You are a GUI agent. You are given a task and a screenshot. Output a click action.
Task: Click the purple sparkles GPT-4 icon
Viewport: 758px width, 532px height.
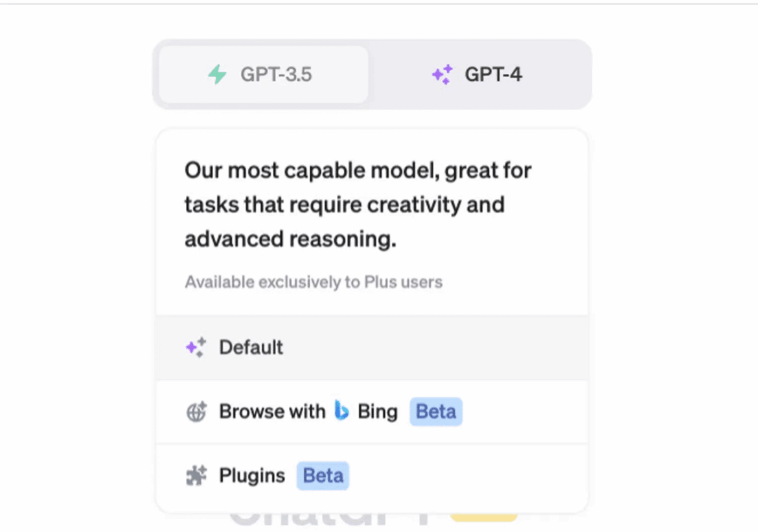coord(442,74)
